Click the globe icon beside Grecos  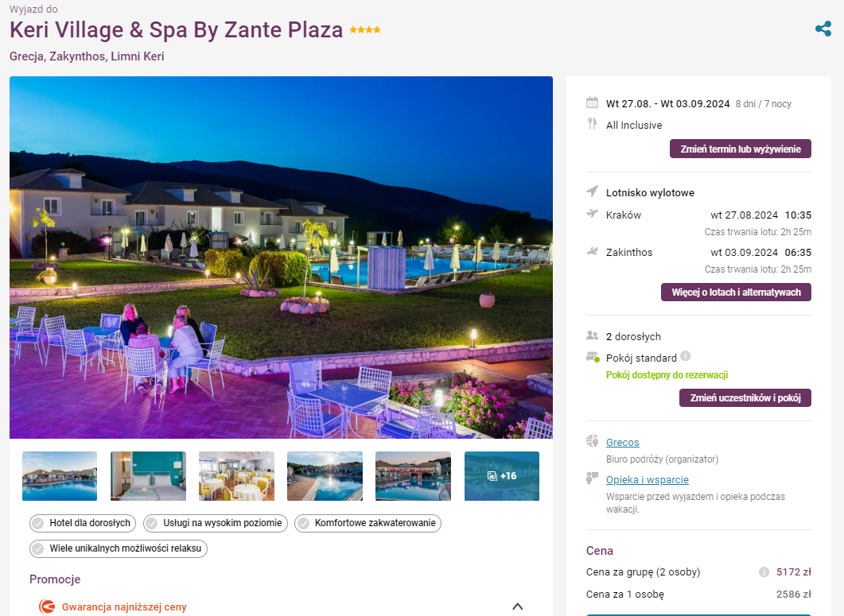pyautogui.click(x=592, y=442)
